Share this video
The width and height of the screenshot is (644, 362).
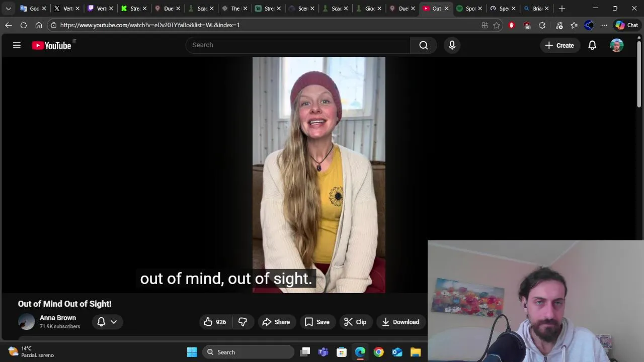click(276, 322)
